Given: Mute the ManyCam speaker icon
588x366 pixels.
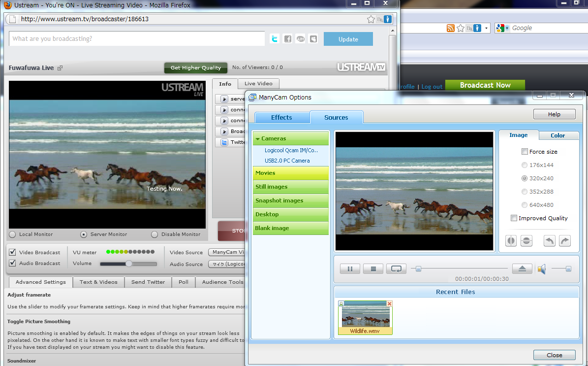Looking at the screenshot, I should pyautogui.click(x=542, y=269).
